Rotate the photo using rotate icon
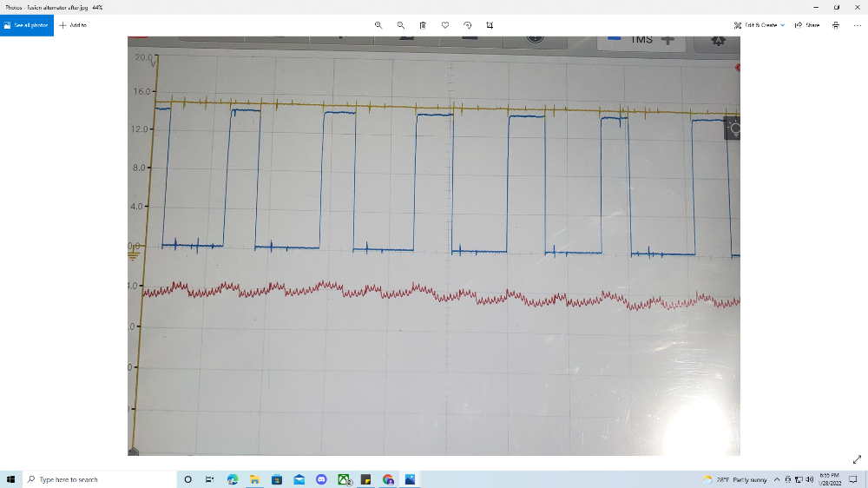The width and height of the screenshot is (868, 488). (x=467, y=25)
